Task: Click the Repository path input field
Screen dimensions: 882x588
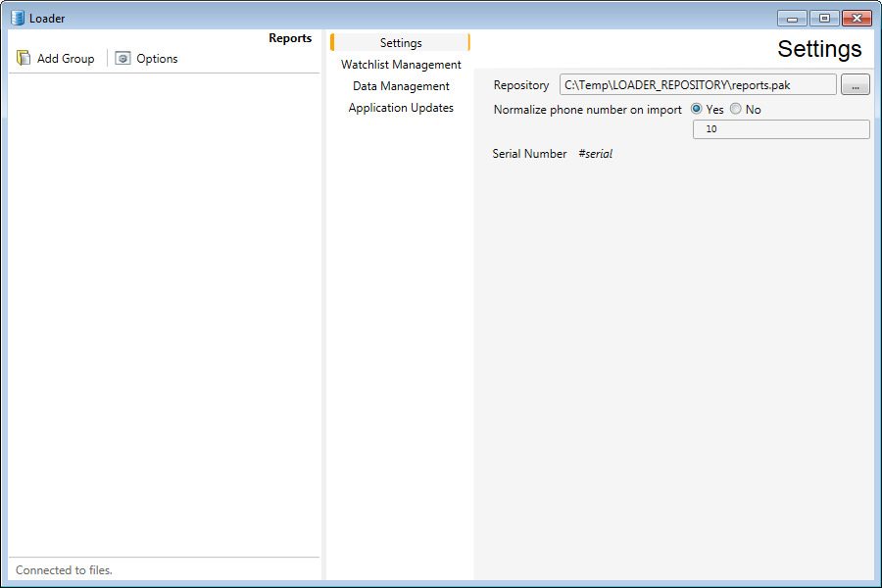Action: coord(698,85)
